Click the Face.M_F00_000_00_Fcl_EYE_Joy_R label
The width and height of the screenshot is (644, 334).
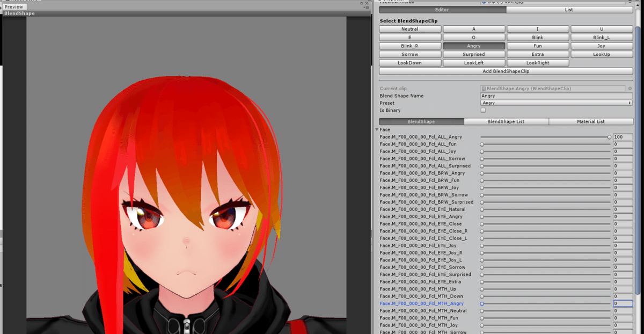pos(421,253)
